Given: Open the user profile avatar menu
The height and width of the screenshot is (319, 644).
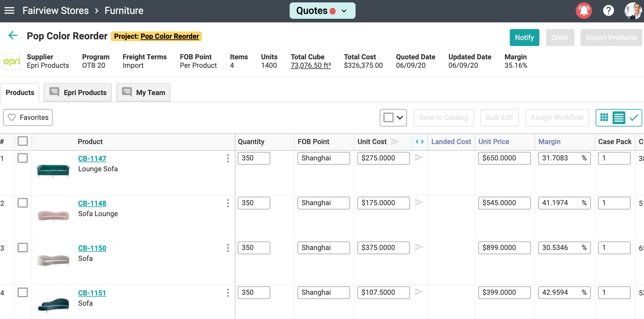Looking at the screenshot, I should point(633,11).
